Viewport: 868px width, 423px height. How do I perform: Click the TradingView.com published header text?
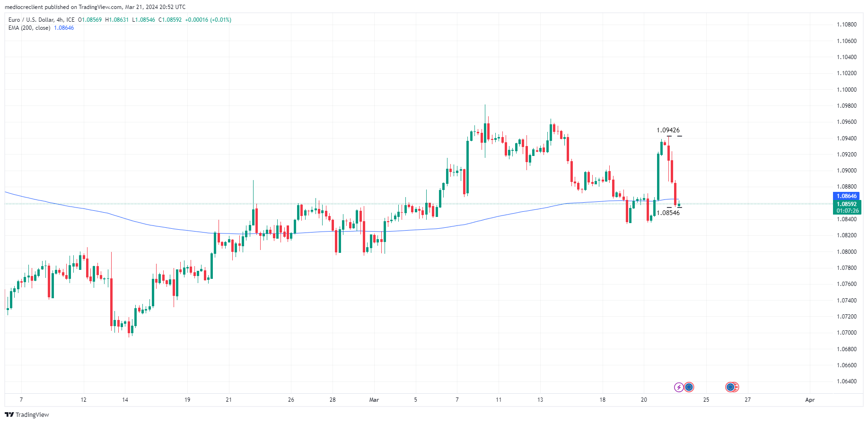[95, 7]
